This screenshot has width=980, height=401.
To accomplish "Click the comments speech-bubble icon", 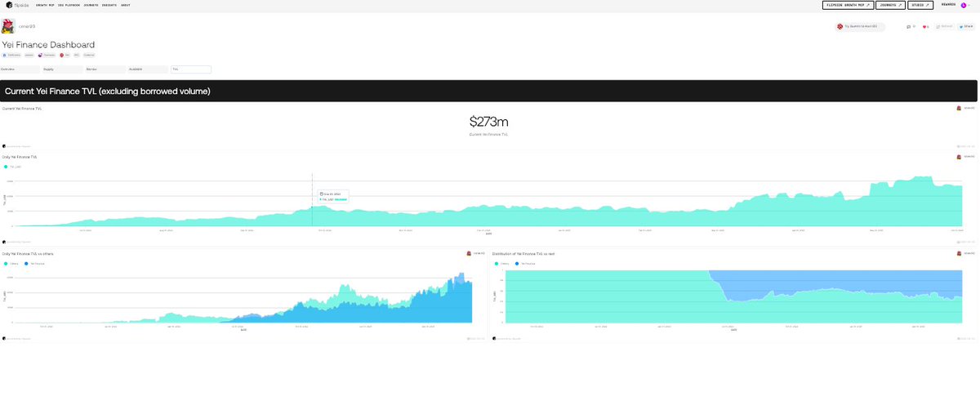I will pos(909,26).
